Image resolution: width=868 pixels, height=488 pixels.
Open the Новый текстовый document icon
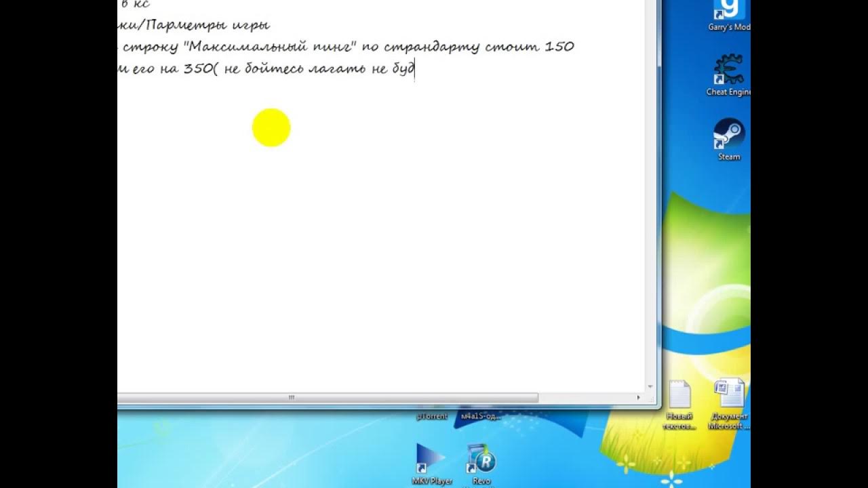[679, 405]
